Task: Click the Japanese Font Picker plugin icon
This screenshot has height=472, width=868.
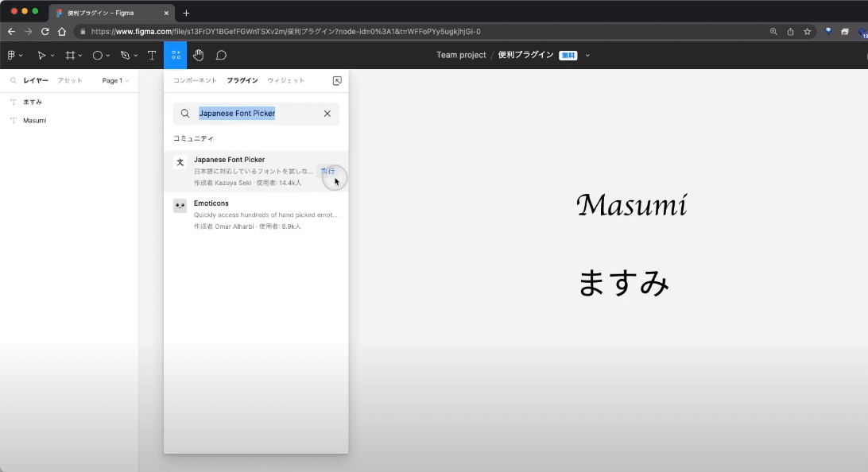Action: pos(180,162)
